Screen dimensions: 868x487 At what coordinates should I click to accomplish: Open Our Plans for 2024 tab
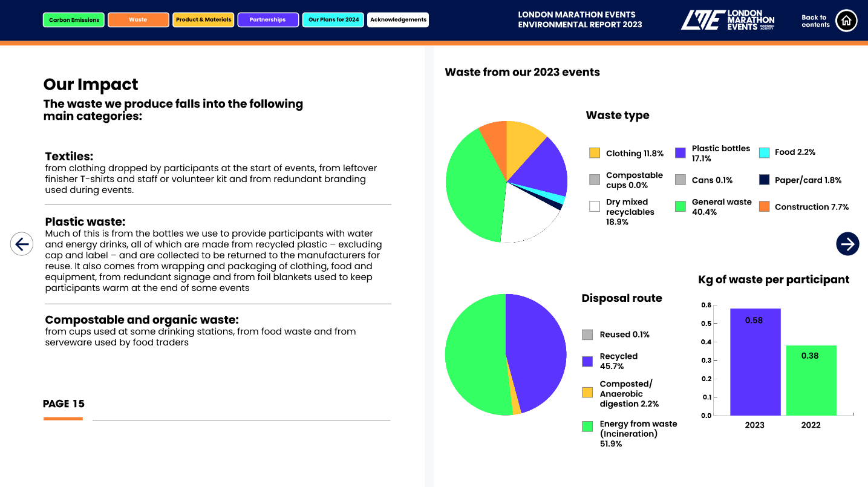pos(333,20)
